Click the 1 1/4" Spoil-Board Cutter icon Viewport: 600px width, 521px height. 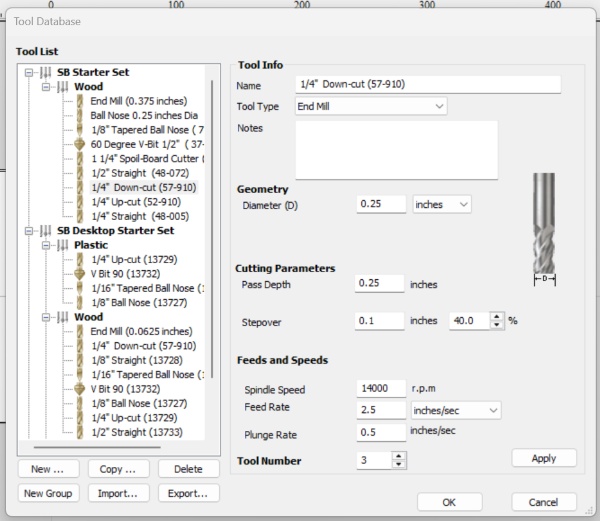click(81, 158)
